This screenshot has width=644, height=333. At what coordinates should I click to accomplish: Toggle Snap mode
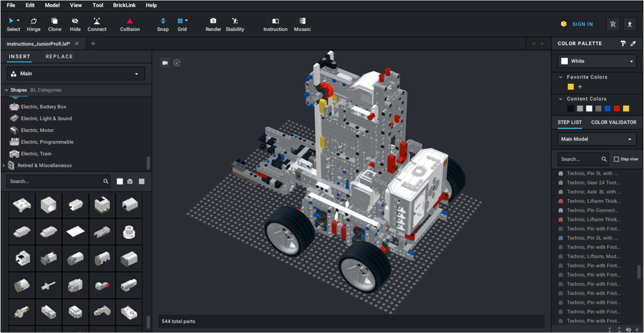pyautogui.click(x=163, y=25)
